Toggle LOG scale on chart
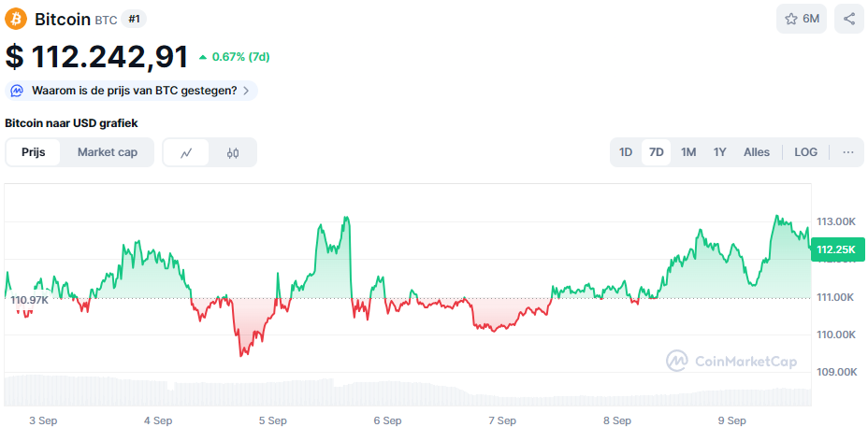This screenshot has height=427, width=868. click(805, 152)
